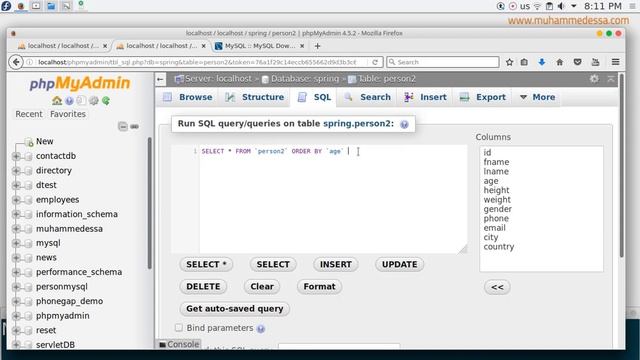Click the INSERT query button
Image resolution: width=640 pixels, height=360 pixels.
click(336, 264)
